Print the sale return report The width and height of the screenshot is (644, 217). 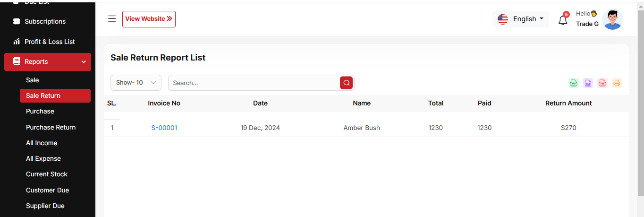[617, 83]
